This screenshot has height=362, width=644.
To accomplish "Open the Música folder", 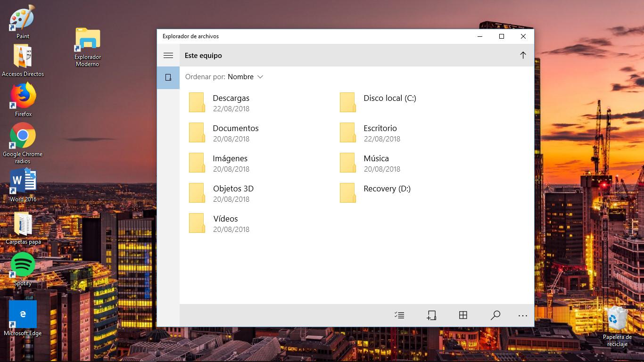I will click(x=376, y=158).
